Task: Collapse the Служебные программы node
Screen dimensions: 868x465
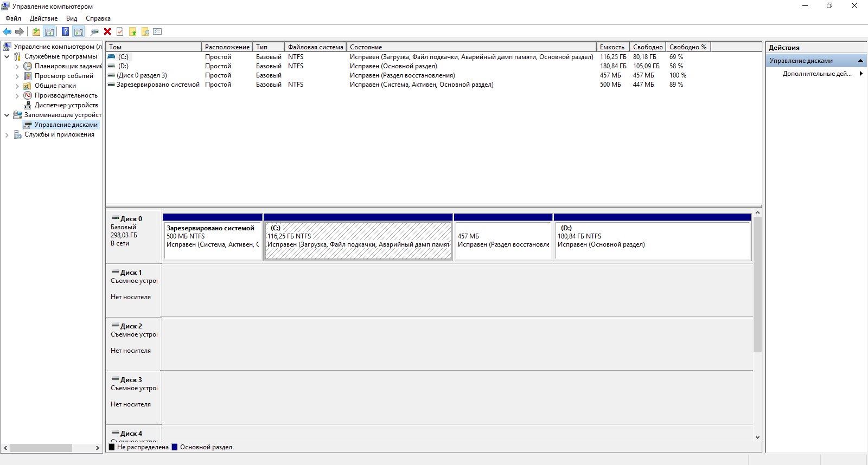Action: (7, 56)
